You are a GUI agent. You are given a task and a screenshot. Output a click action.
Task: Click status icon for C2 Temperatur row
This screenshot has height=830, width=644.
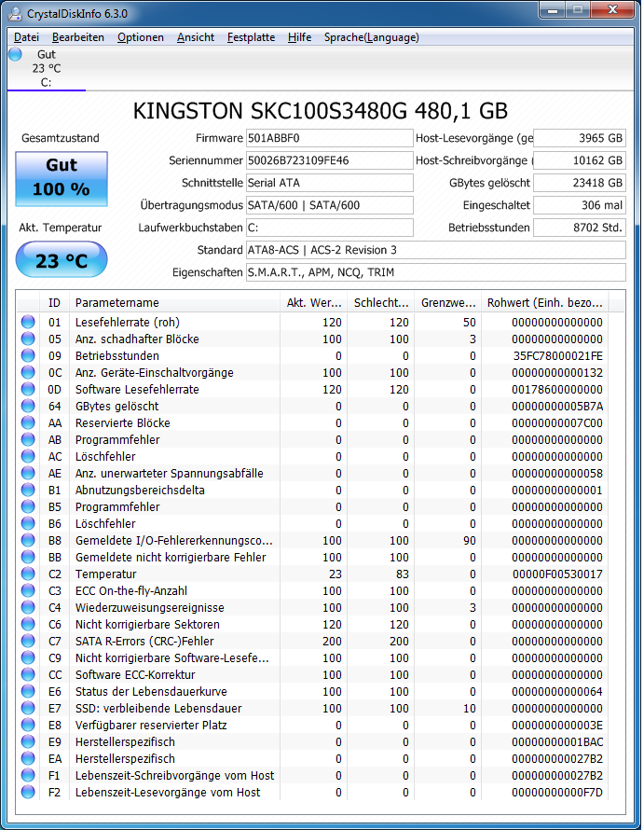coord(28,574)
